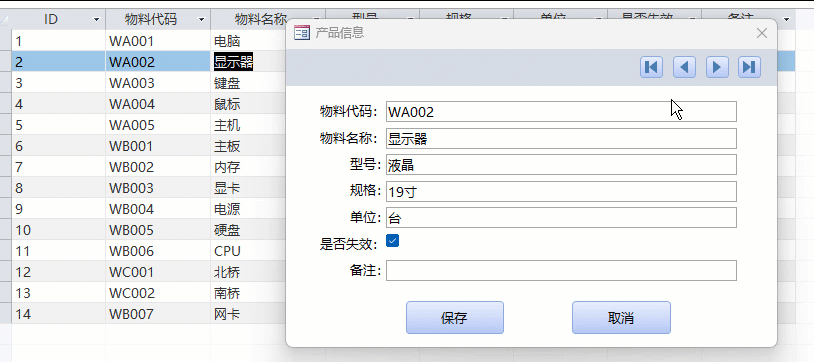The width and height of the screenshot is (814, 362).
Task: Select cell WB005 in the table
Action: (x=158, y=230)
